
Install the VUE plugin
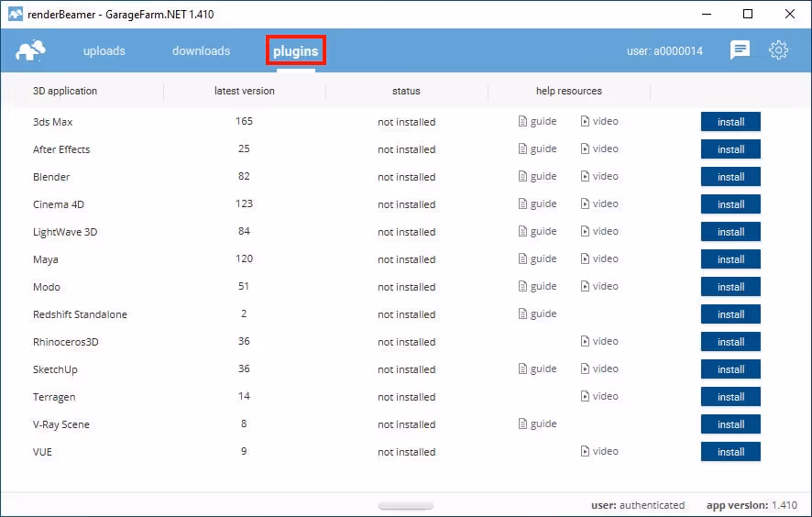tap(730, 451)
